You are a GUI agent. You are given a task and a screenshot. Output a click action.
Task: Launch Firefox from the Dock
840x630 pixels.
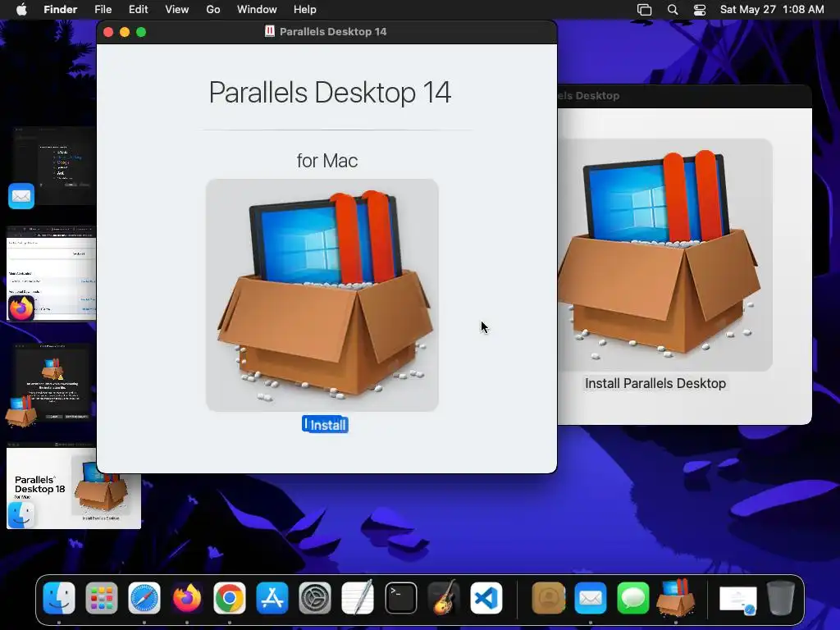click(186, 598)
